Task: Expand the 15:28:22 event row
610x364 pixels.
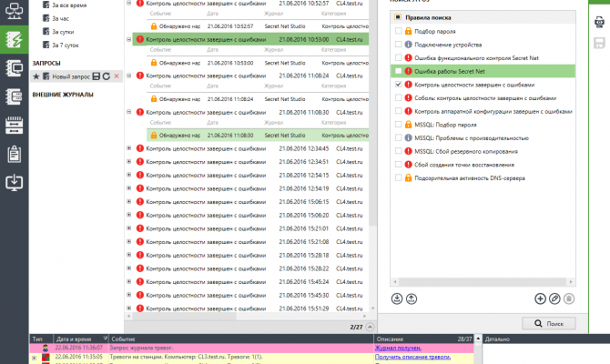Action: click(x=128, y=268)
